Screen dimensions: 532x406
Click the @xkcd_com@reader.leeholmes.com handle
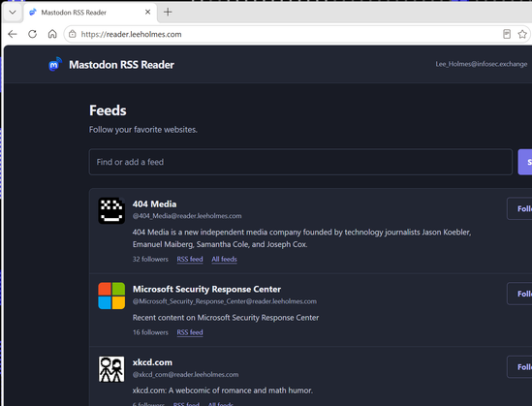coord(185,374)
